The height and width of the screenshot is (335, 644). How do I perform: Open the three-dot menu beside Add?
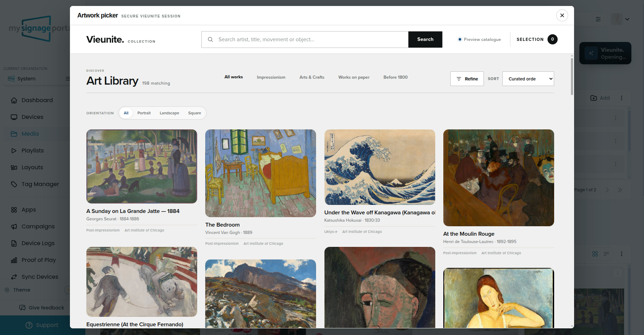[622, 98]
